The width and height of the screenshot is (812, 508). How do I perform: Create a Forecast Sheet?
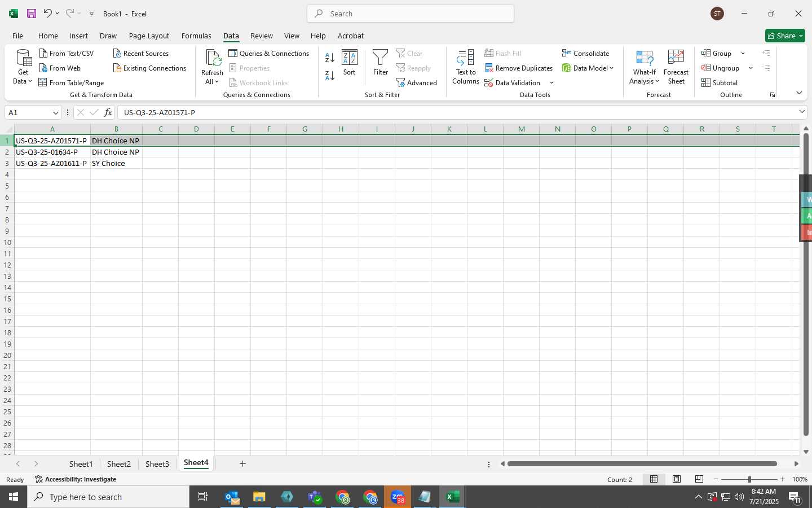[676, 67]
